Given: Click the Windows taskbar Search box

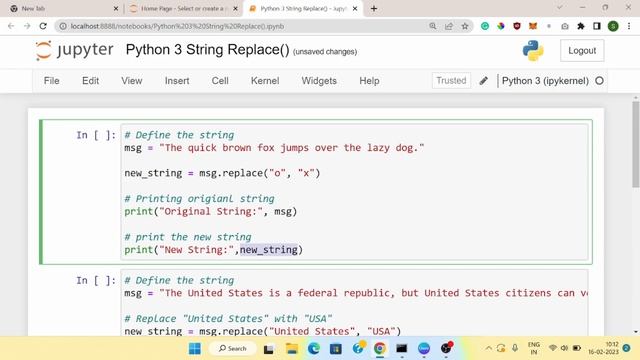Looking at the screenshot, I should tap(233, 349).
